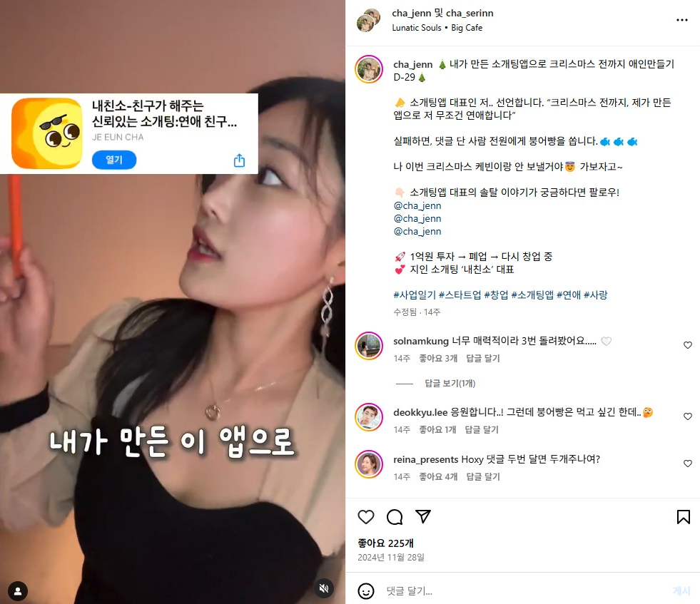This screenshot has width=700, height=604.
Task: Click share icon on app store banner
Action: point(239,160)
